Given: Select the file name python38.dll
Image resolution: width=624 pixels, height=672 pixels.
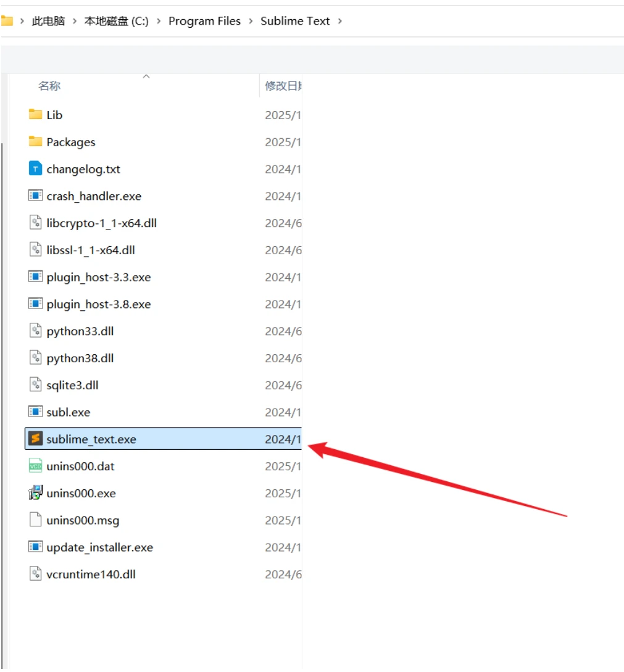Looking at the screenshot, I should [x=80, y=359].
